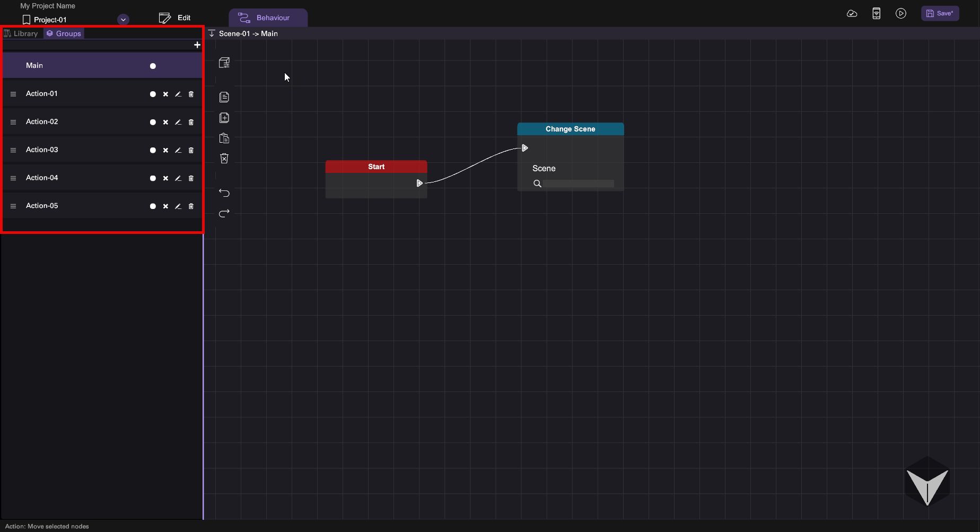Click the duplicate nodes icon with plus sign

click(224, 118)
